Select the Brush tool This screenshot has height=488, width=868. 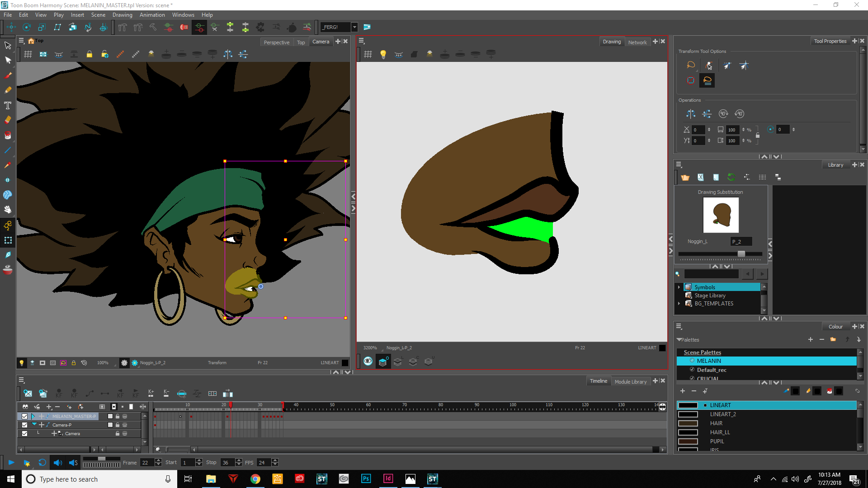pos(8,75)
